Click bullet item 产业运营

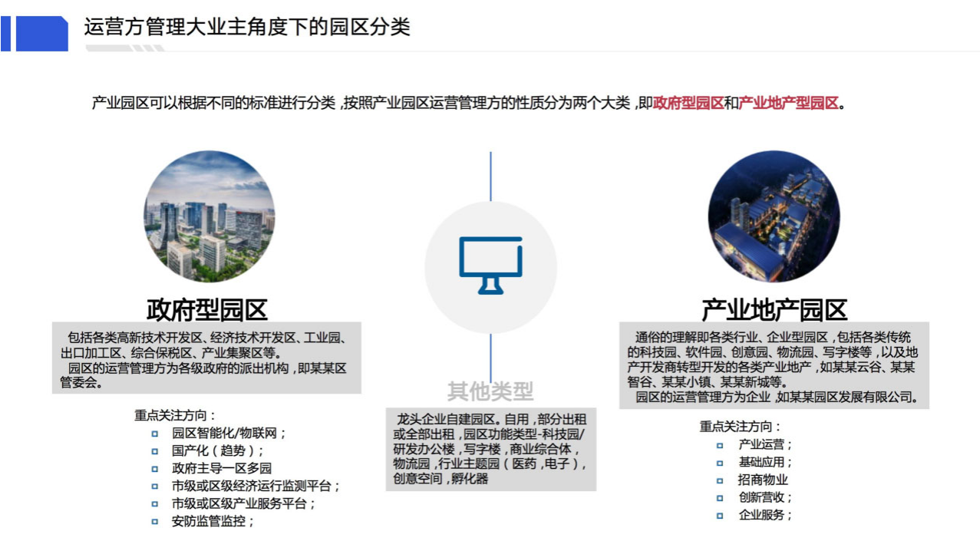765,444
